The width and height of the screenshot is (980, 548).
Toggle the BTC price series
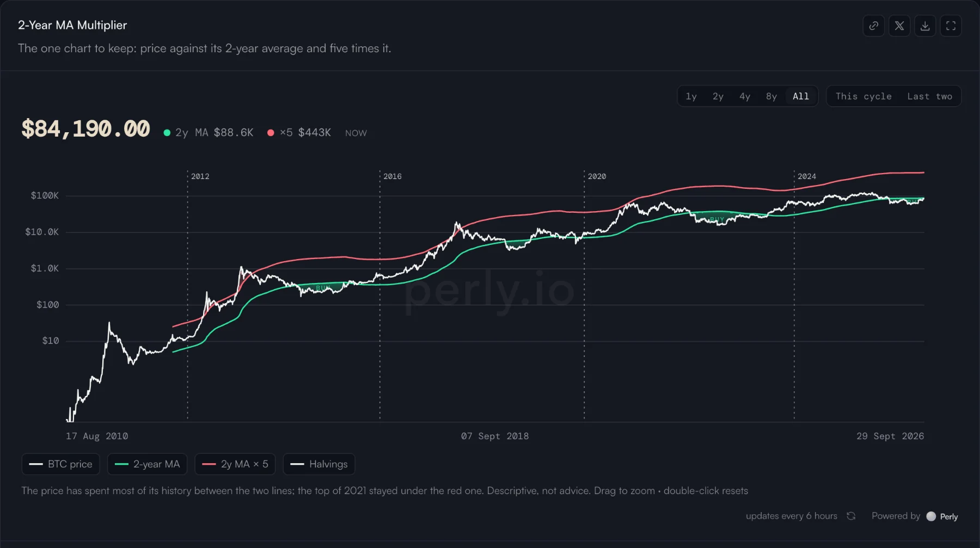pyautogui.click(x=61, y=464)
